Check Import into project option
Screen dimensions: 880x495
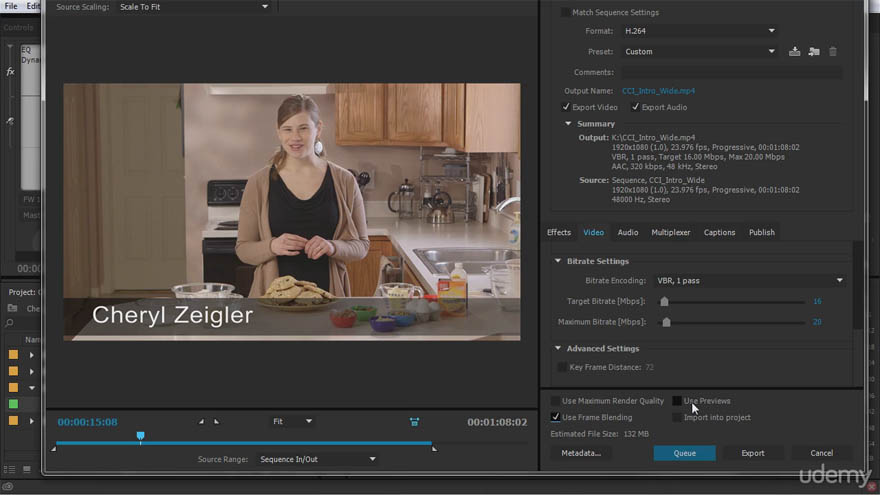point(677,417)
